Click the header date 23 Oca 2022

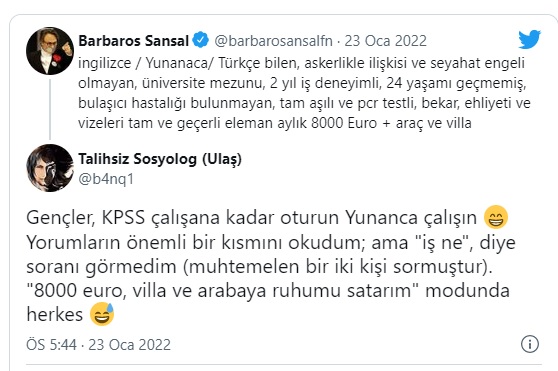[x=385, y=41]
